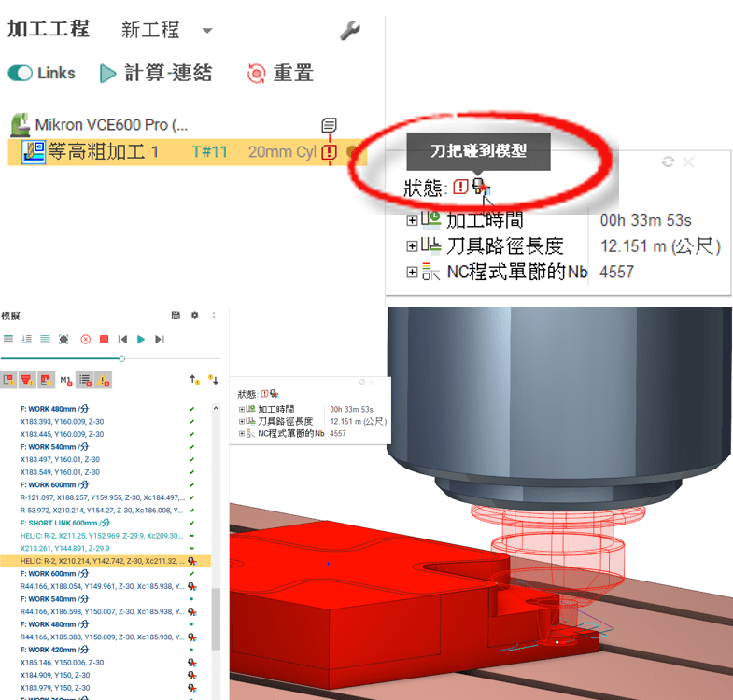
Task: Expand 刀具路徑長度 in the small status popup
Action: (x=242, y=422)
